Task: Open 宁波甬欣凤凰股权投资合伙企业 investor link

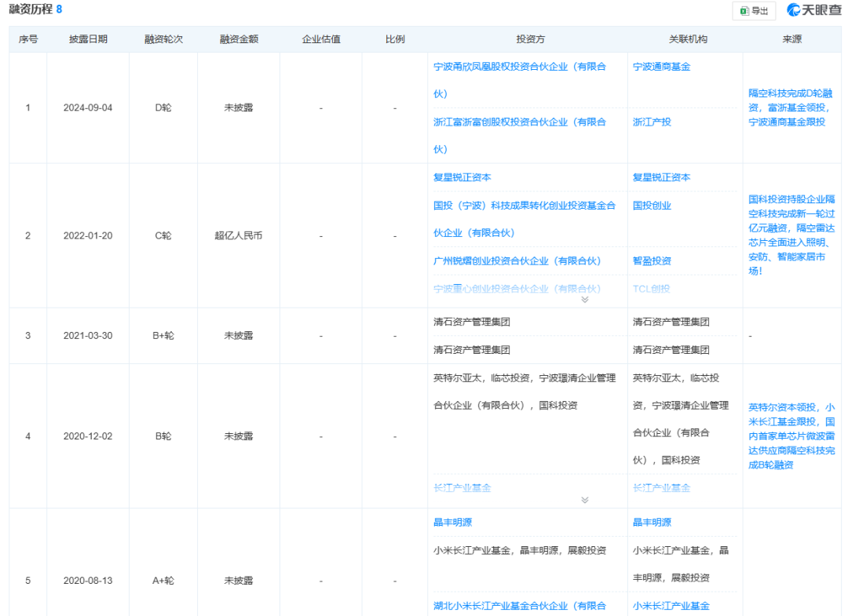Action: (x=520, y=80)
